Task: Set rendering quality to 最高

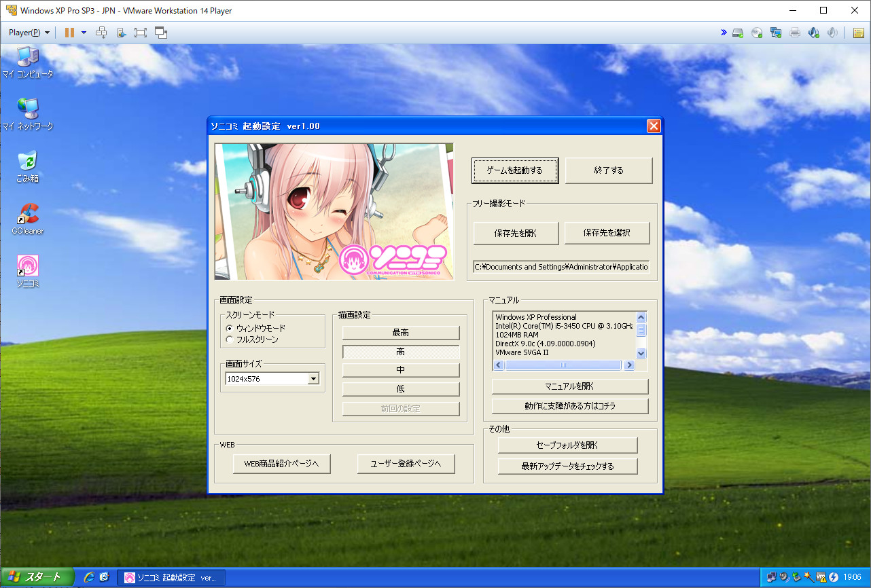Action: click(401, 333)
